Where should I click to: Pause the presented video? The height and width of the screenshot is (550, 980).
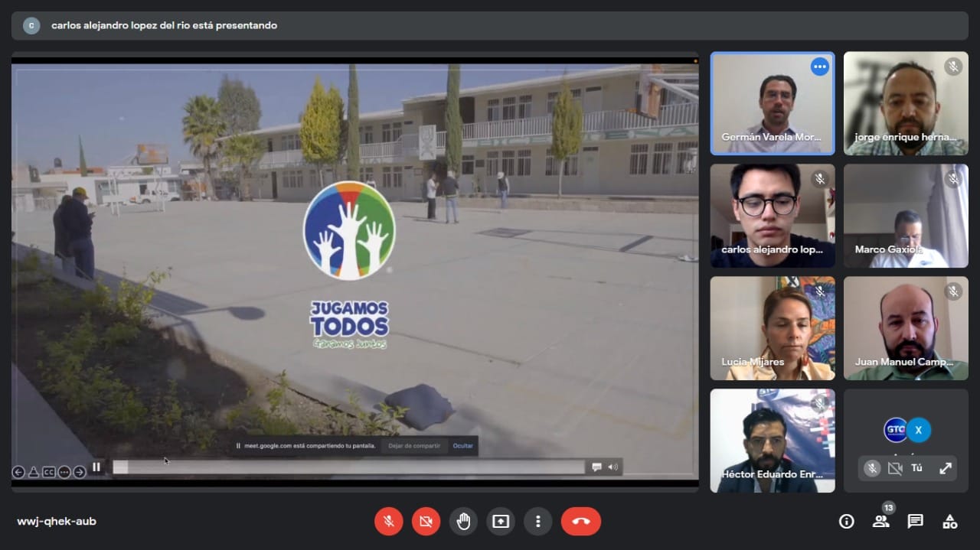click(96, 467)
